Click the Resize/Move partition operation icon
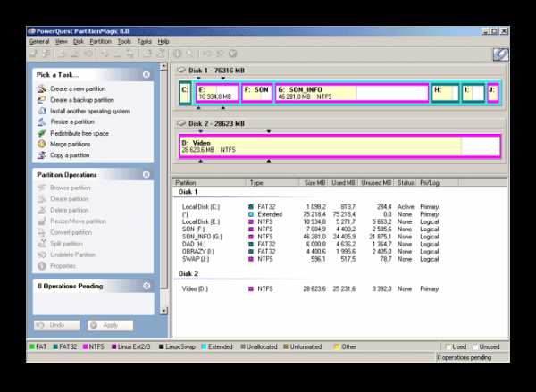This screenshot has height=392, width=536. pos(42,221)
